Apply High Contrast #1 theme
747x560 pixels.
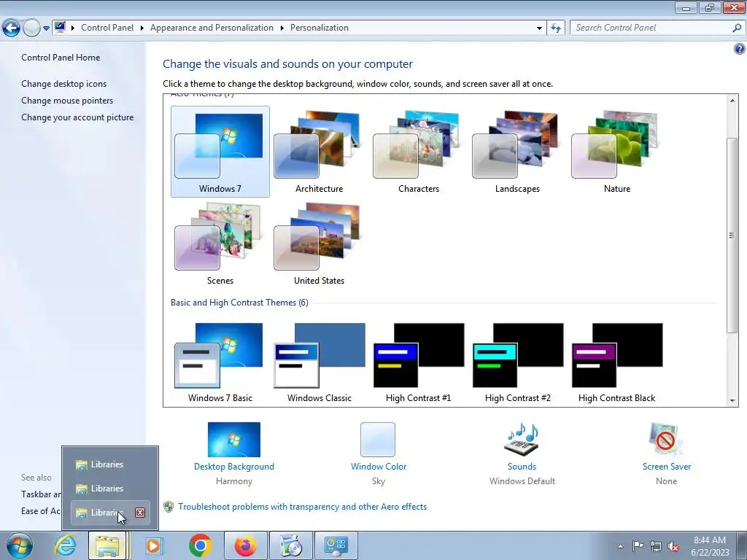pos(418,363)
